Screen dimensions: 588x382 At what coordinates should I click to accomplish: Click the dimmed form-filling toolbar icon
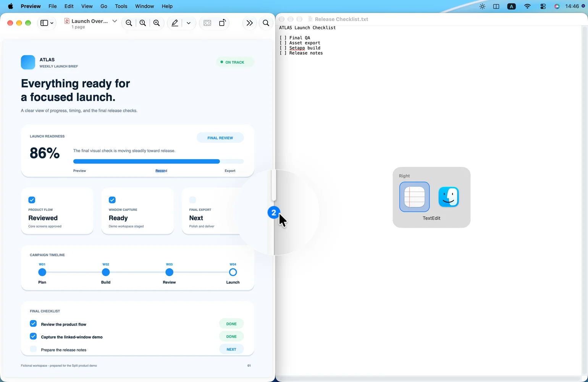pos(207,23)
